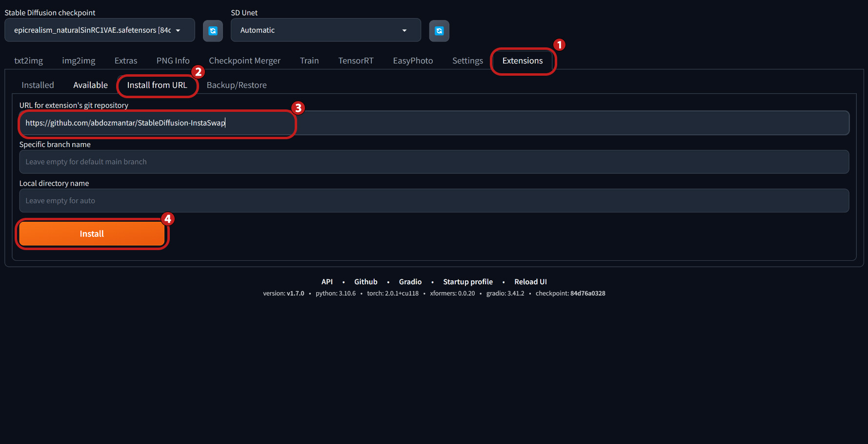The width and height of the screenshot is (868, 444).
Task: Focus the Specific branch name field
Action: (434, 162)
